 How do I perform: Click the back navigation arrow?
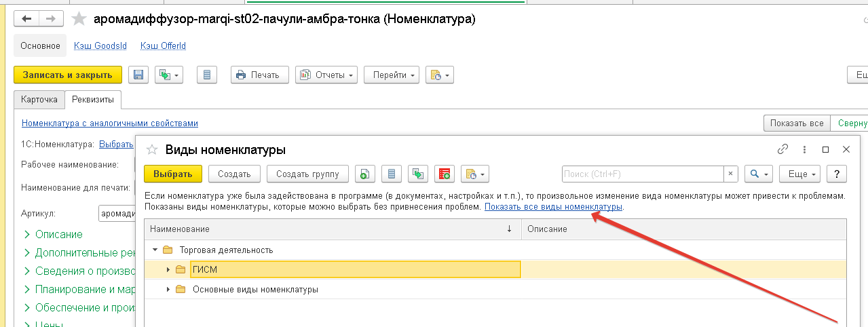[29, 19]
